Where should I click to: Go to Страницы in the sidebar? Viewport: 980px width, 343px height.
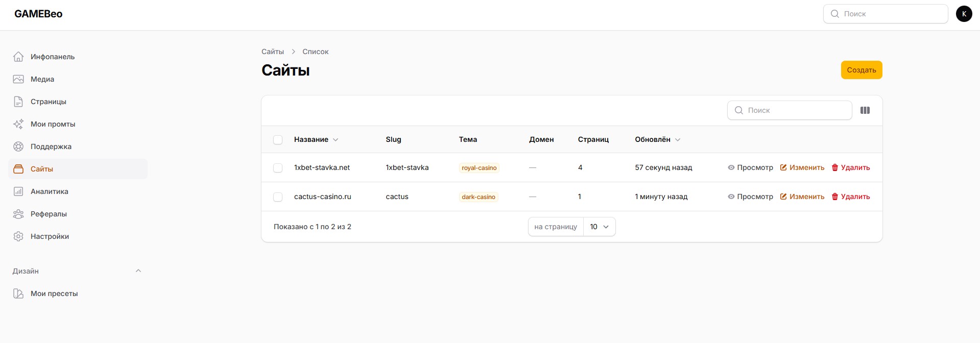coord(78,102)
